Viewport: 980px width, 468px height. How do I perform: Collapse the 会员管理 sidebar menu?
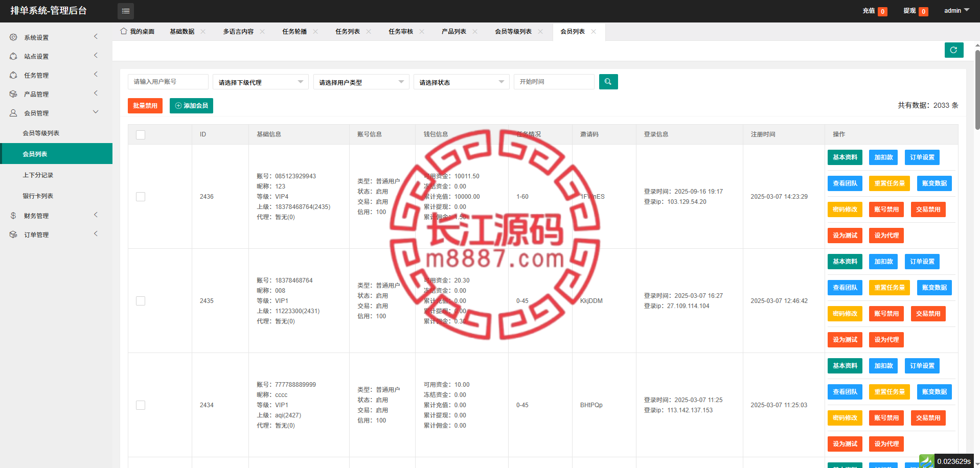click(56, 113)
